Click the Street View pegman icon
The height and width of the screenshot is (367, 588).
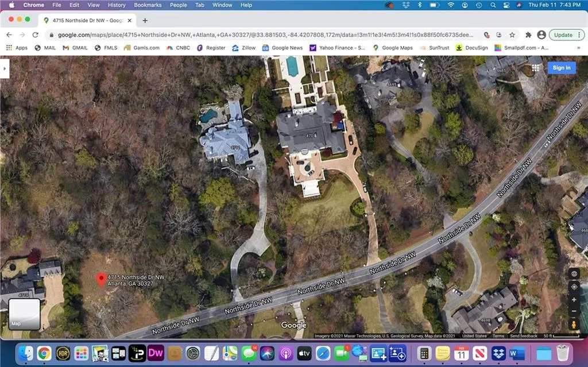[x=574, y=324]
